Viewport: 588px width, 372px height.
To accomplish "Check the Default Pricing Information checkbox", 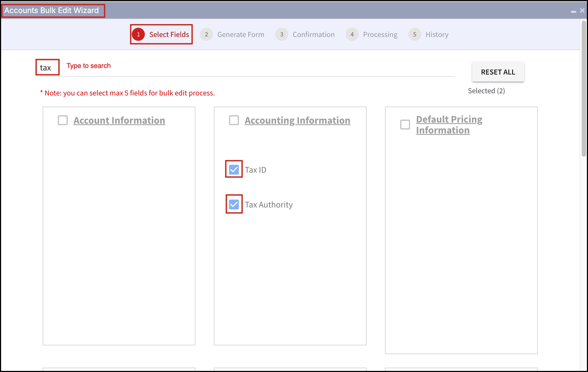I will [405, 125].
